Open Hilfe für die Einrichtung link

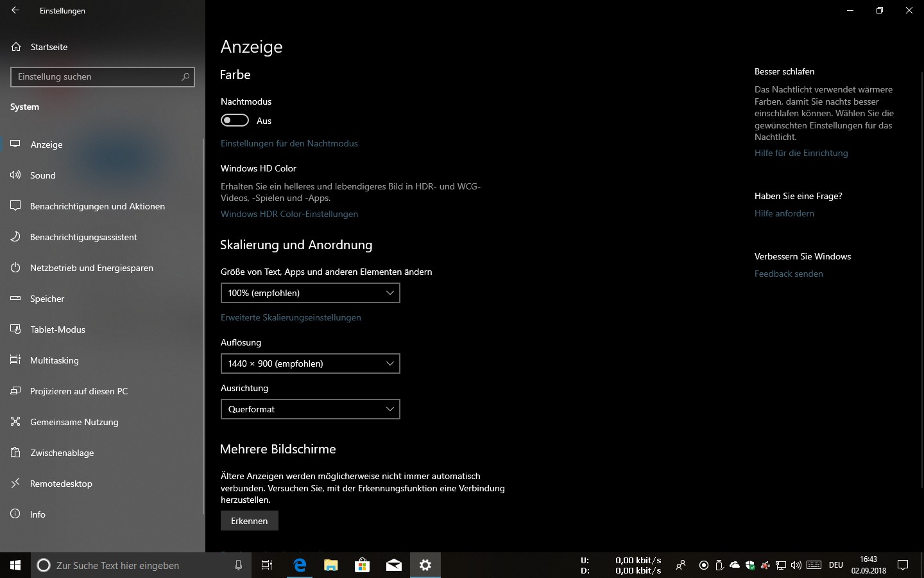801,153
